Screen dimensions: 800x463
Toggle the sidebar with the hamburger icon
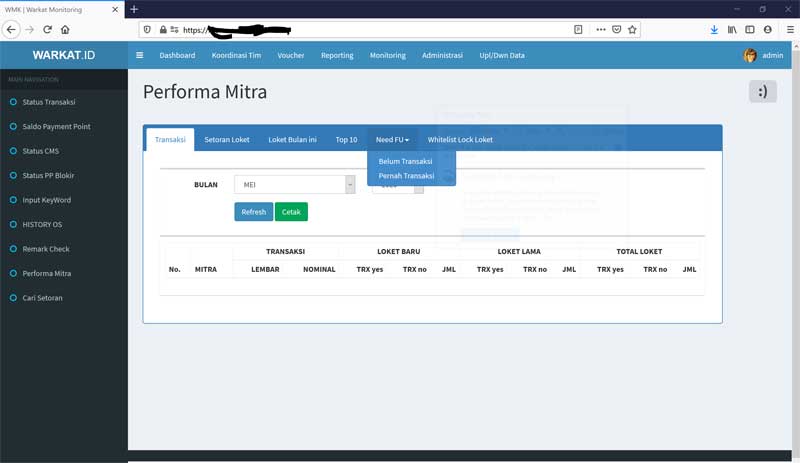point(139,55)
